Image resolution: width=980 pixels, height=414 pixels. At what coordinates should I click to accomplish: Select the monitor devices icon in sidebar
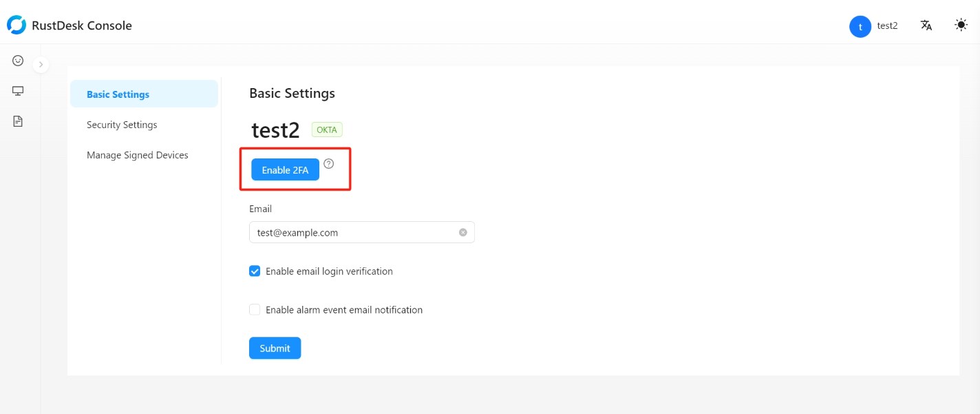tap(17, 90)
